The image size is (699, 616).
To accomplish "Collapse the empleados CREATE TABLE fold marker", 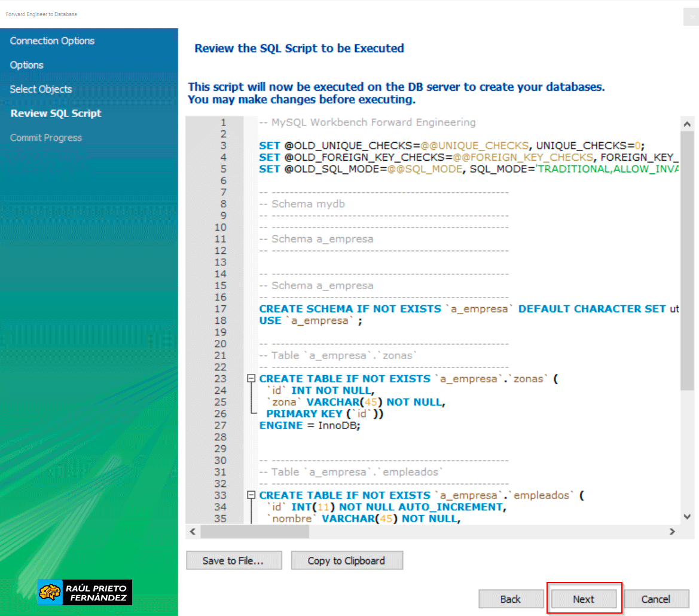I will tap(251, 495).
